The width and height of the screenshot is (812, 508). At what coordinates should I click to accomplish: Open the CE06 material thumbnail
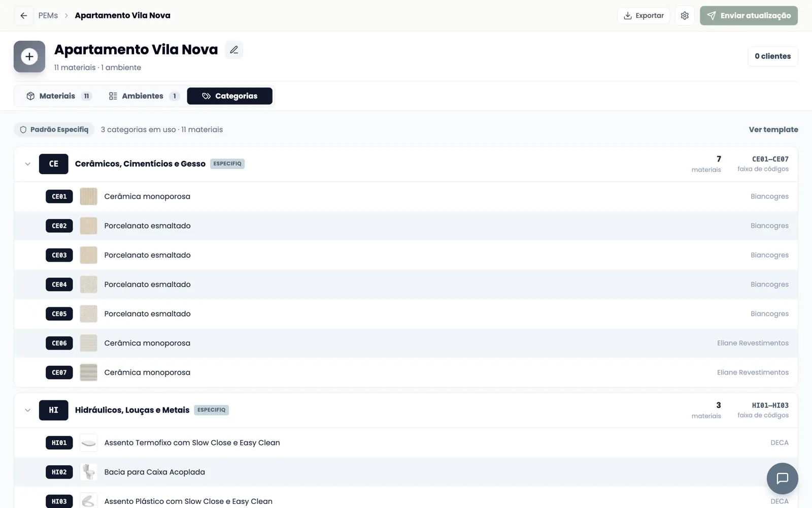(88, 343)
